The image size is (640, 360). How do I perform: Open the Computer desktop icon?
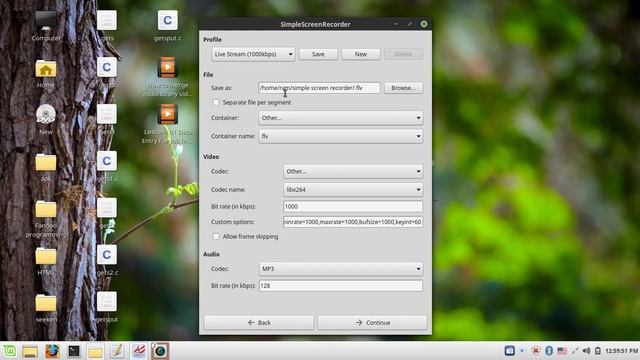[x=46, y=20]
